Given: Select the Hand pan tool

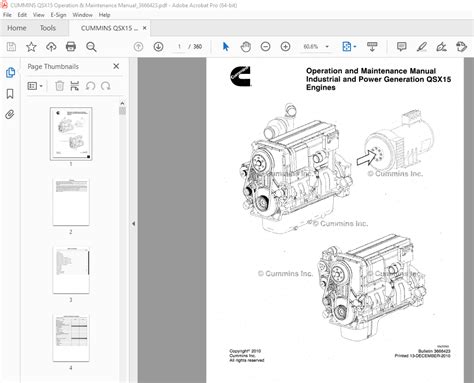Looking at the screenshot, I should (246, 47).
